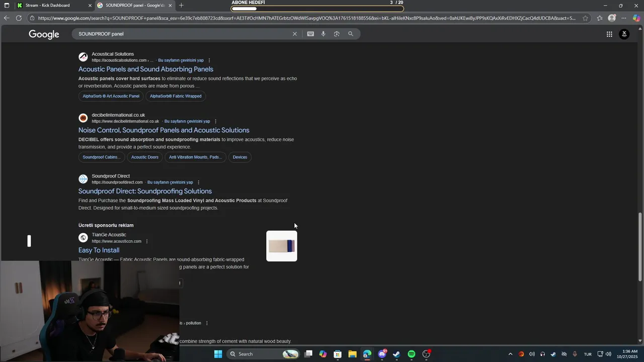
Task: Open browser settings and more menu
Action: (624, 18)
